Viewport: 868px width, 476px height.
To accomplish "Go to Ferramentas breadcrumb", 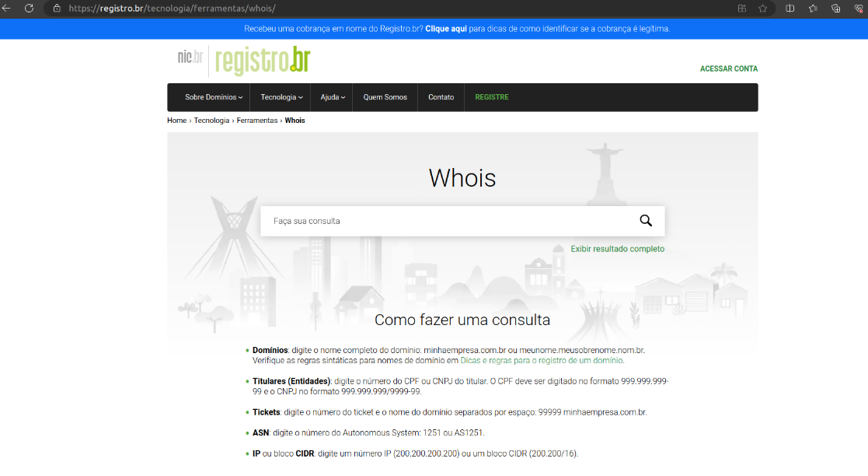I will 257,121.
